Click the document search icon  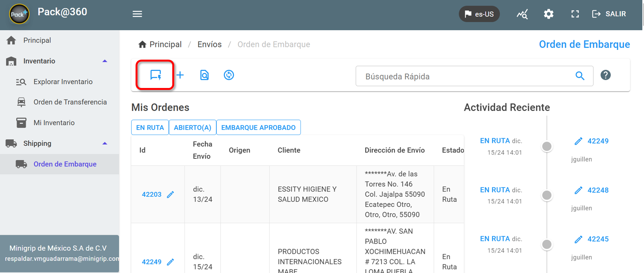pyautogui.click(x=204, y=75)
